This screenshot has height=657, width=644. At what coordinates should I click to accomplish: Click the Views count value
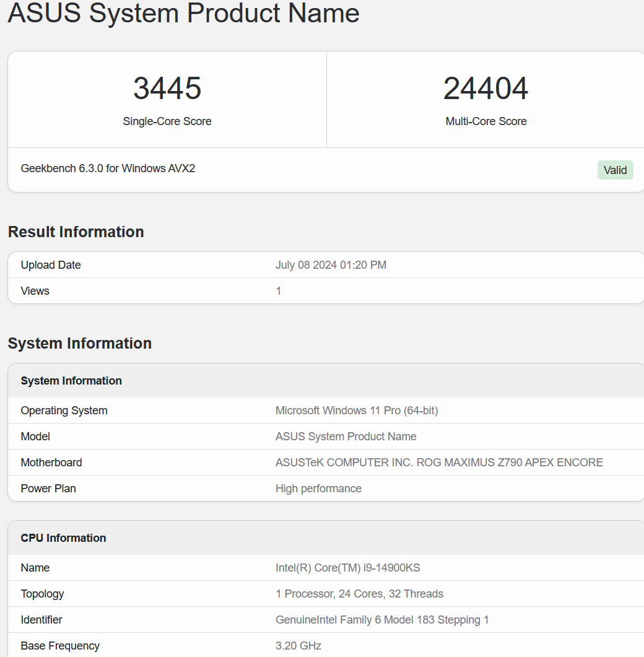click(278, 290)
